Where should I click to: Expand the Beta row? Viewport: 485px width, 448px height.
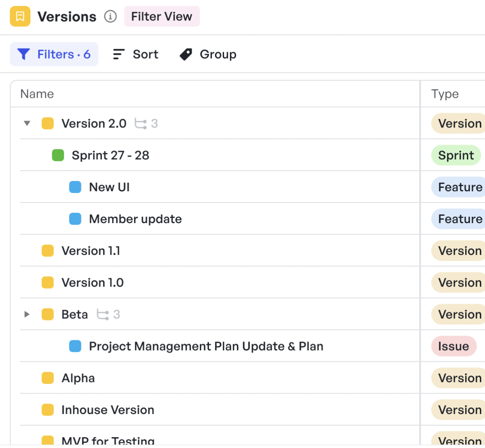[x=27, y=314]
